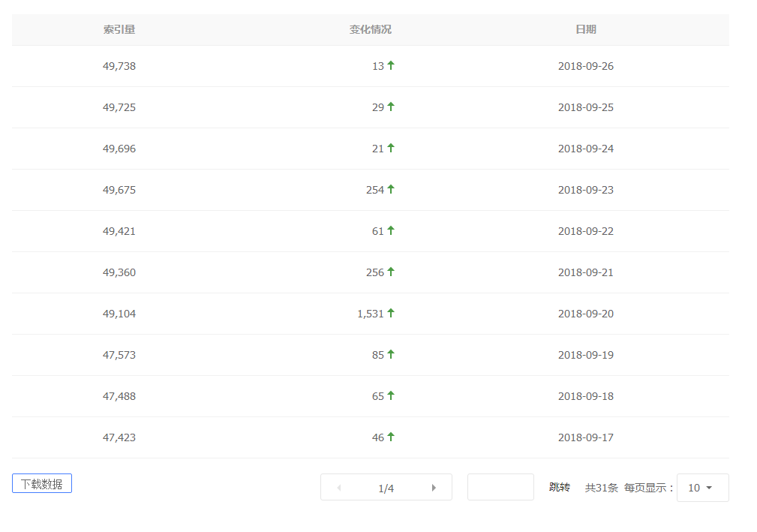The width and height of the screenshot is (757, 532).
Task: Open the per-page display count dropdown
Action: click(x=702, y=488)
